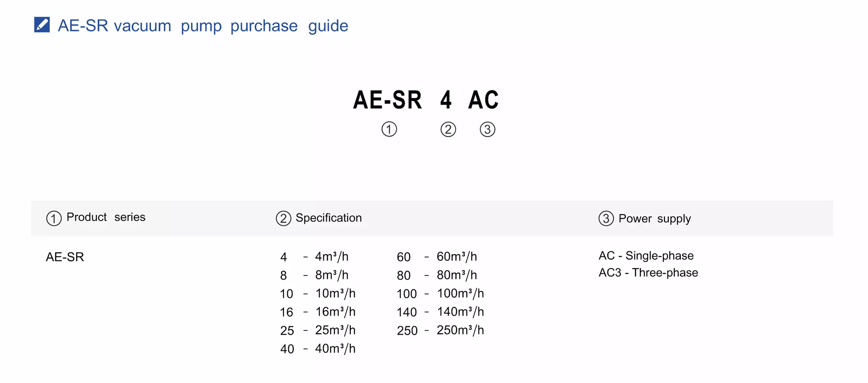Select the Power supply column heading

655,219
